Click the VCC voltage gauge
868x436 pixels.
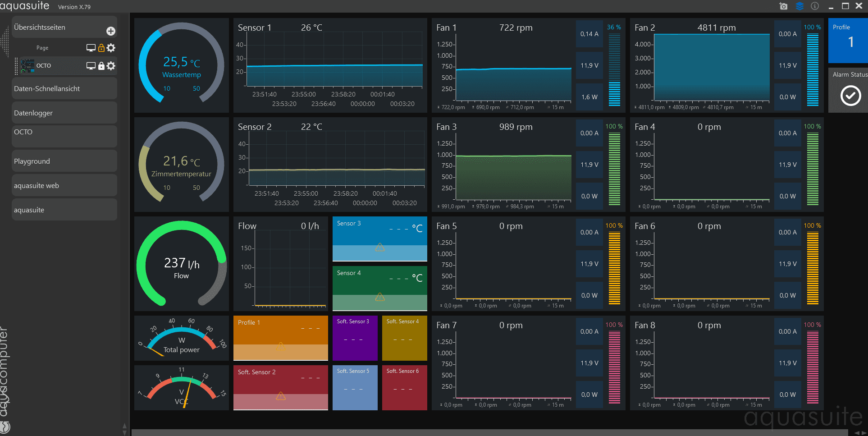182,388
